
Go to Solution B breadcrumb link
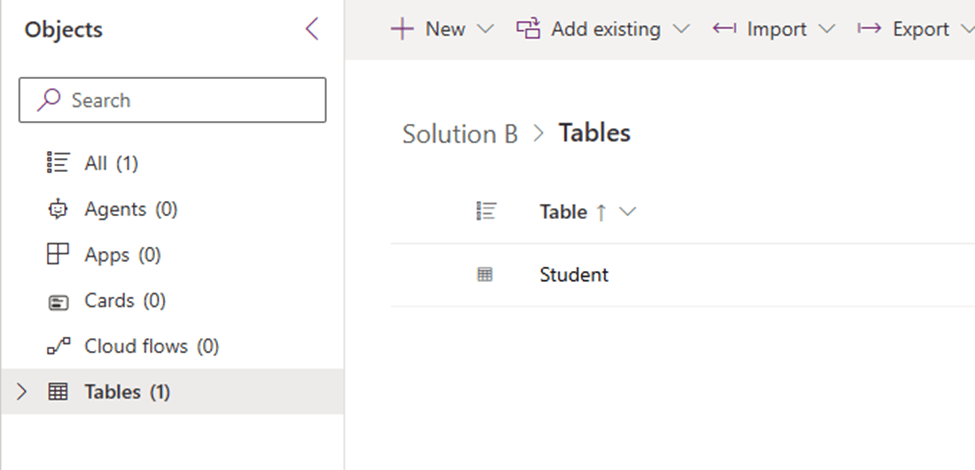coord(460,133)
